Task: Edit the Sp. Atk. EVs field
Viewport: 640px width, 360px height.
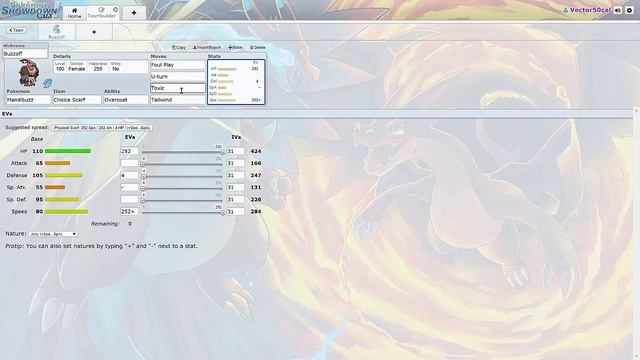Action: pyautogui.click(x=129, y=187)
